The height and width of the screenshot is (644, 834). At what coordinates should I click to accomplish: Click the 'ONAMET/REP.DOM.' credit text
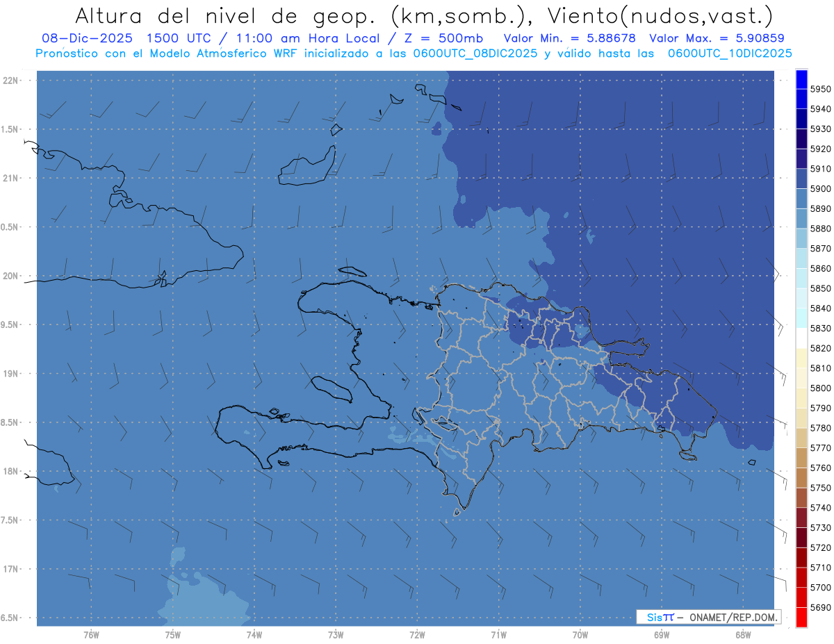[x=733, y=617]
